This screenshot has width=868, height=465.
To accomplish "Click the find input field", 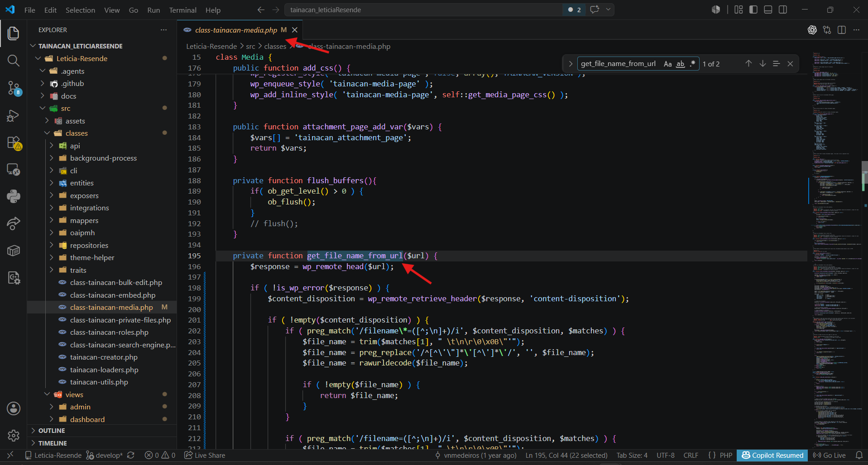I will point(619,64).
